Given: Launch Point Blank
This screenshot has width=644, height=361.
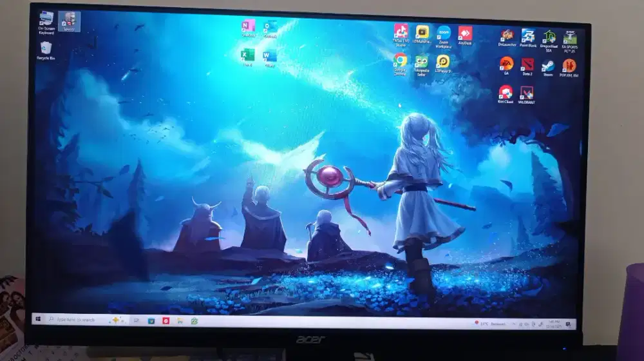Looking at the screenshot, I should click(528, 38).
